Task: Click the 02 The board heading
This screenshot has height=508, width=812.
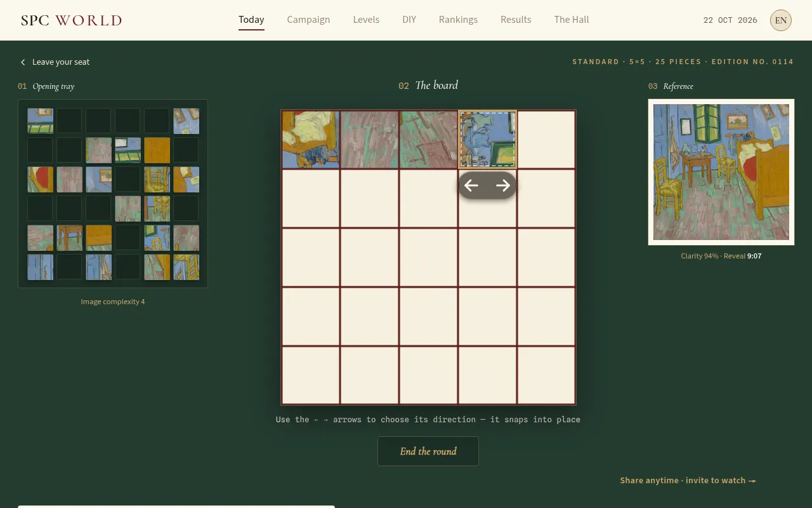Action: click(x=428, y=86)
